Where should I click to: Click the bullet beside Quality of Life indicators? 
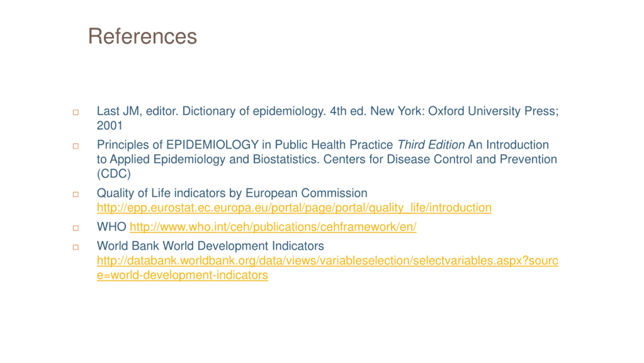(76, 194)
